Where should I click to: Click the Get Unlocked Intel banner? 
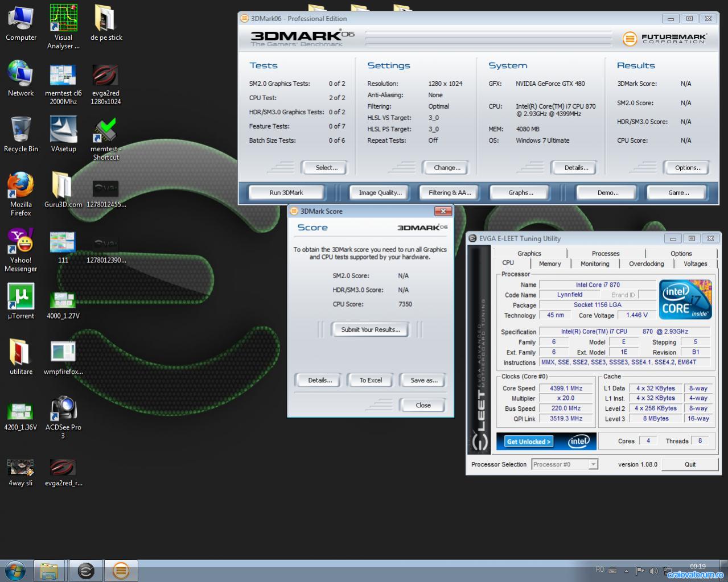point(546,441)
